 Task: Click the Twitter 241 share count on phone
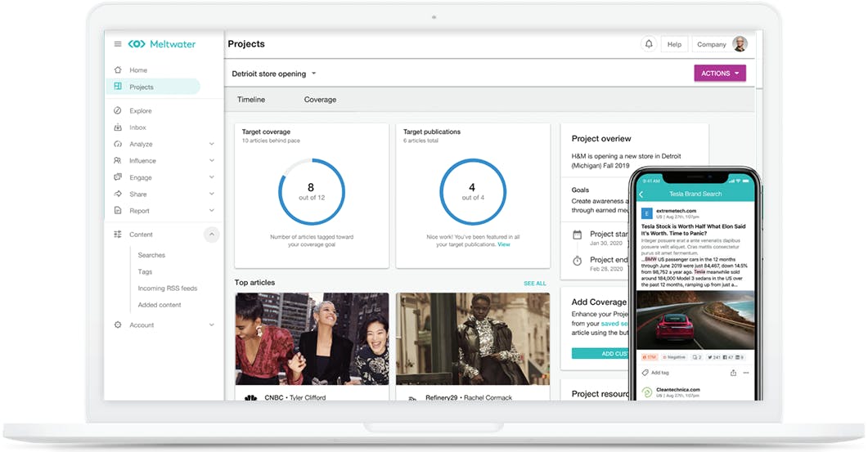pyautogui.click(x=714, y=357)
